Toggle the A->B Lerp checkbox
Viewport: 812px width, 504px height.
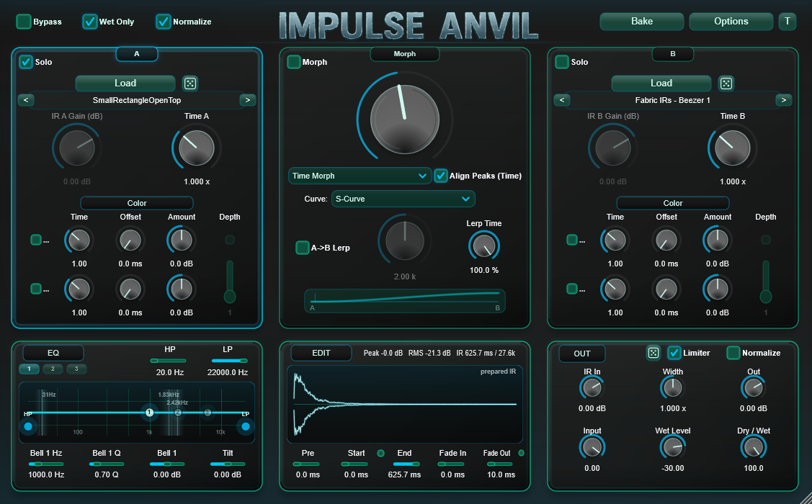coord(302,248)
